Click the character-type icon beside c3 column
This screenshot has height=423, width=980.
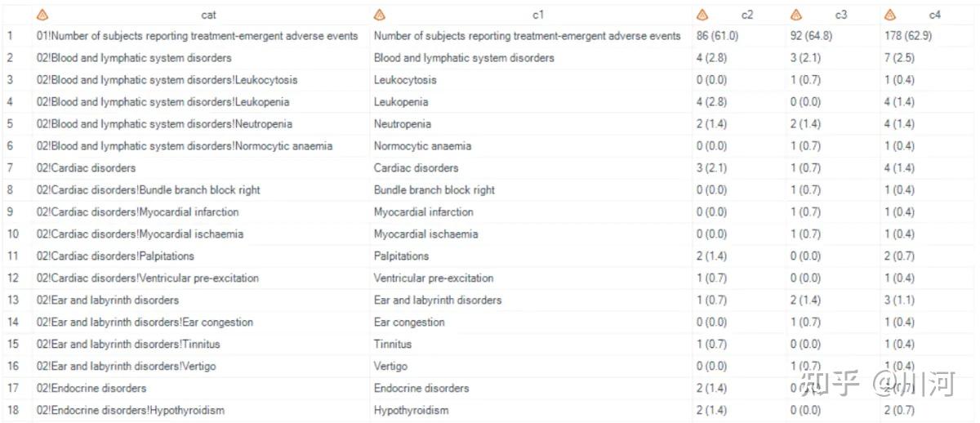796,15
